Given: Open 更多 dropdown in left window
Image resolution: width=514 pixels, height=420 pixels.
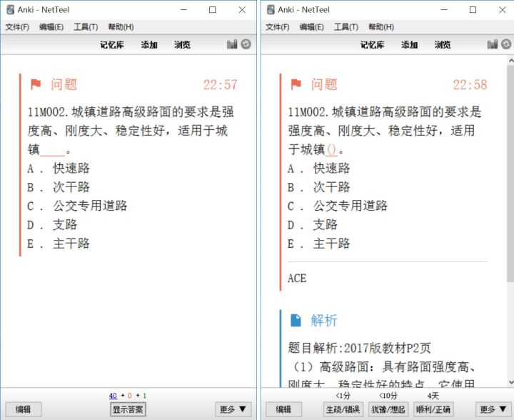Looking at the screenshot, I should (233, 409).
